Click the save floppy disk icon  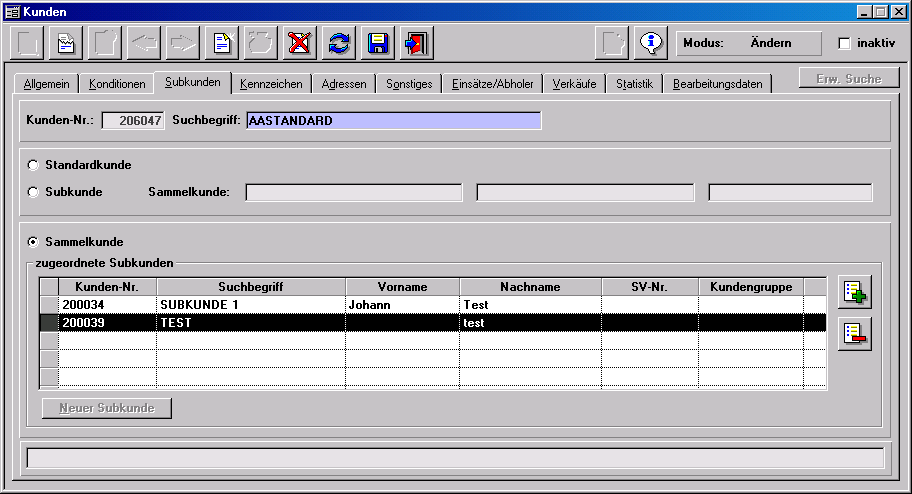tap(378, 44)
